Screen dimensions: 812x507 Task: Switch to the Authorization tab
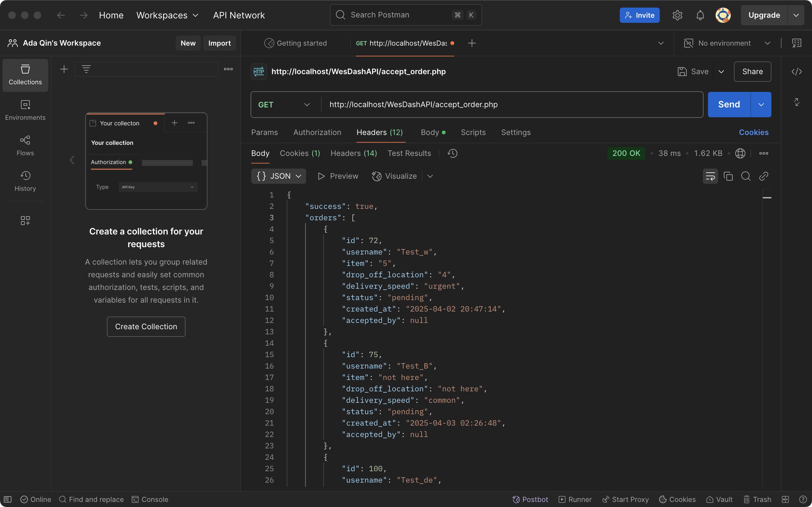(x=317, y=132)
